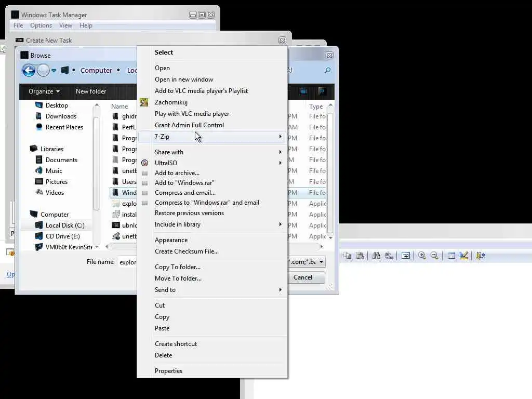
Task: Click the Copy icon in the background editor toolbar
Action: tap(347, 256)
